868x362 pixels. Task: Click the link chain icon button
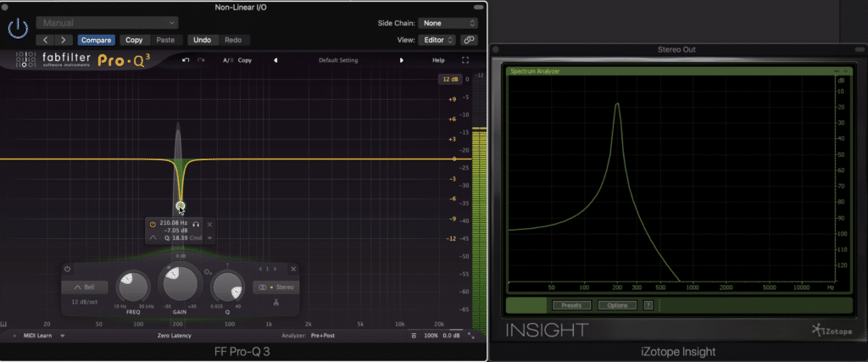point(469,40)
